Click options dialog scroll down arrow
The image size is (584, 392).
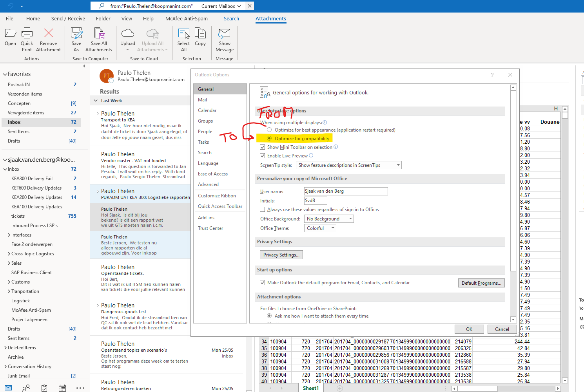click(513, 320)
